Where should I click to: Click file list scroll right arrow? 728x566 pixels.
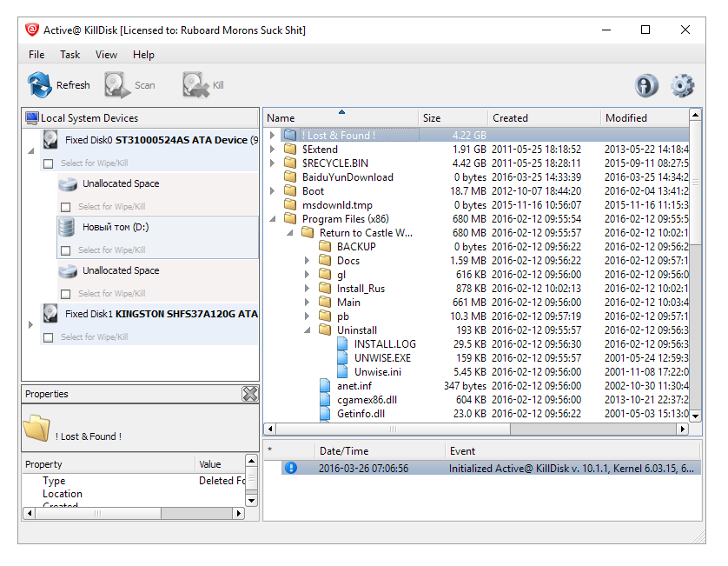[682, 429]
